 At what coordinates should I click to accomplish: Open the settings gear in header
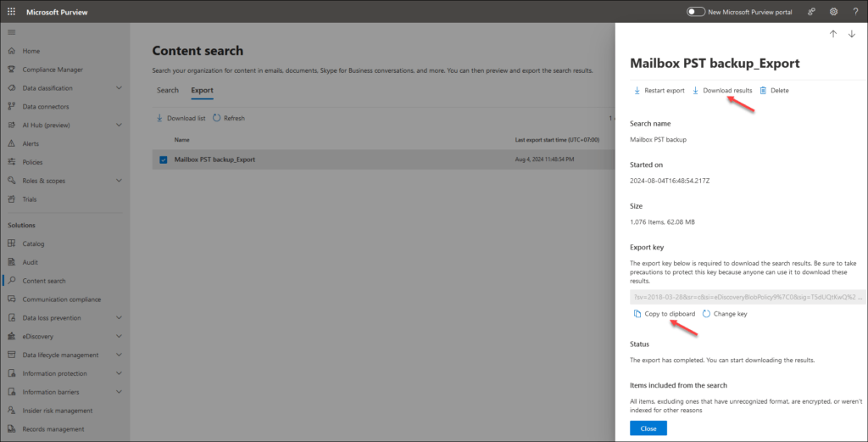coord(834,12)
